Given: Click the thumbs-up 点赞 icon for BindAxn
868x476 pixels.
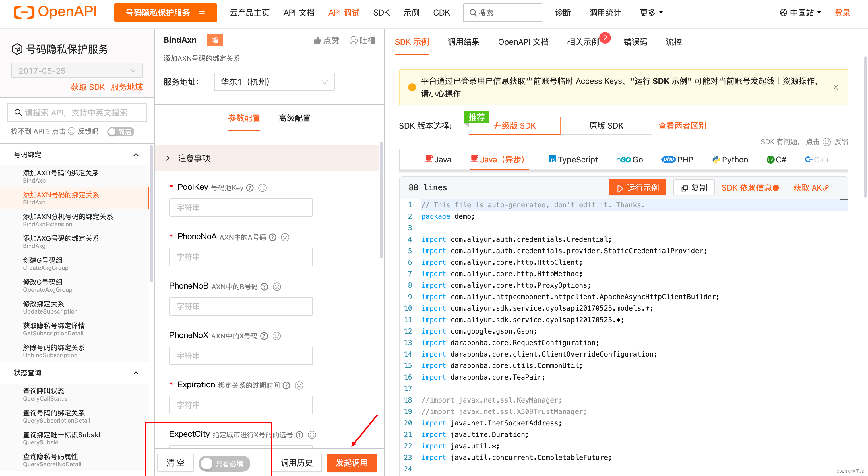Looking at the screenshot, I should (317, 40).
